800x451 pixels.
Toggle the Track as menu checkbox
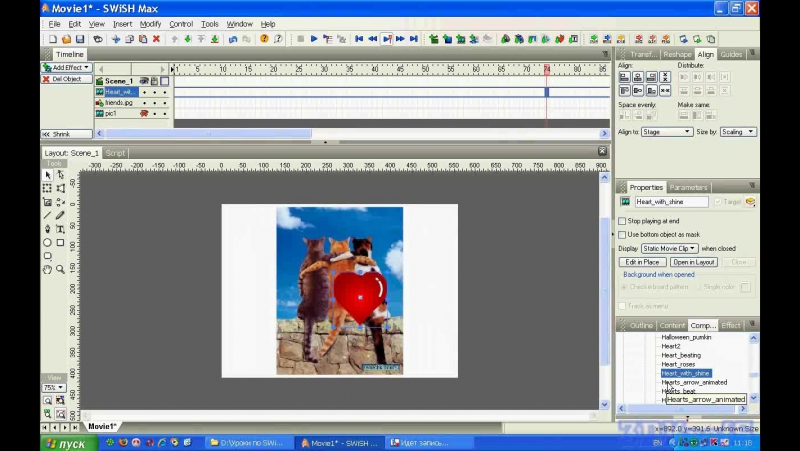click(x=622, y=306)
